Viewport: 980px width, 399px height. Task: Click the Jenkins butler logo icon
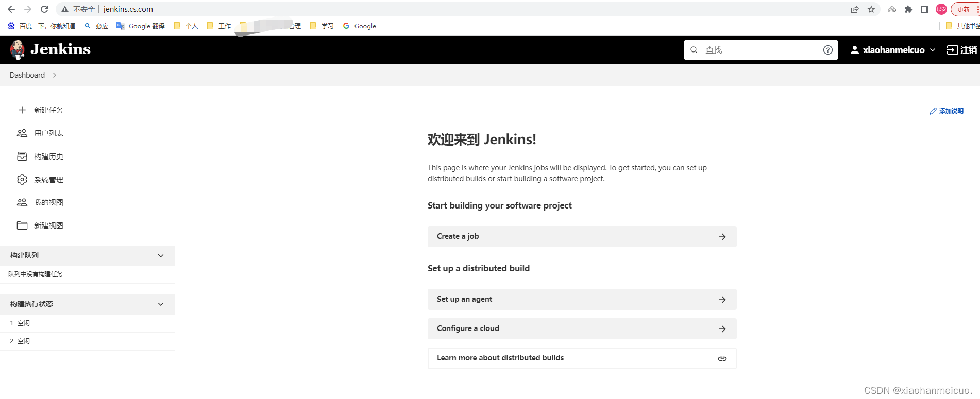pyautogui.click(x=18, y=49)
